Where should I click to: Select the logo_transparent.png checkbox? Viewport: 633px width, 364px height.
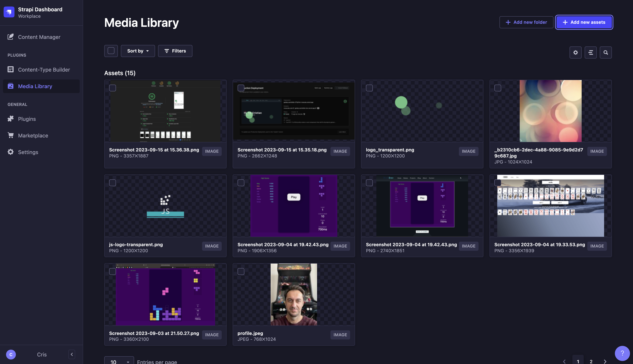pos(369,88)
